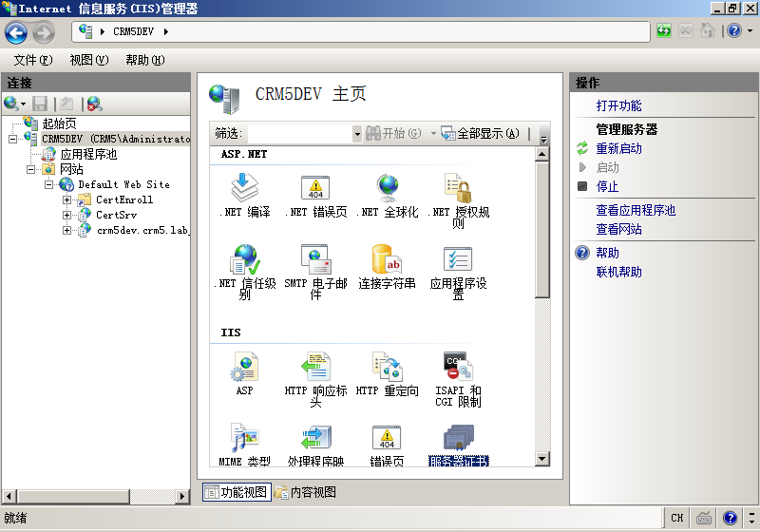The image size is (760, 532).
Task: Click the right arrow of 连接 horizontal scrollbar
Action: tap(182, 496)
